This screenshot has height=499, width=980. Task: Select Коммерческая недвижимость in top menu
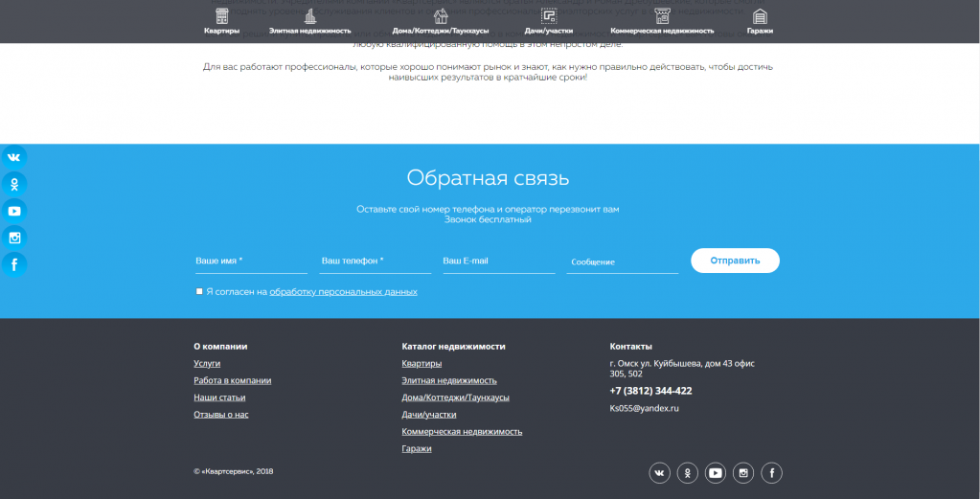[x=662, y=21]
